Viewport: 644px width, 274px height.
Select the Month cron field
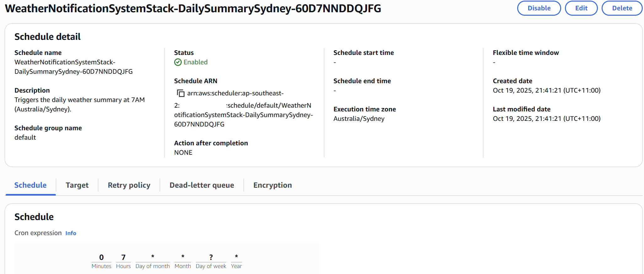[x=183, y=257]
